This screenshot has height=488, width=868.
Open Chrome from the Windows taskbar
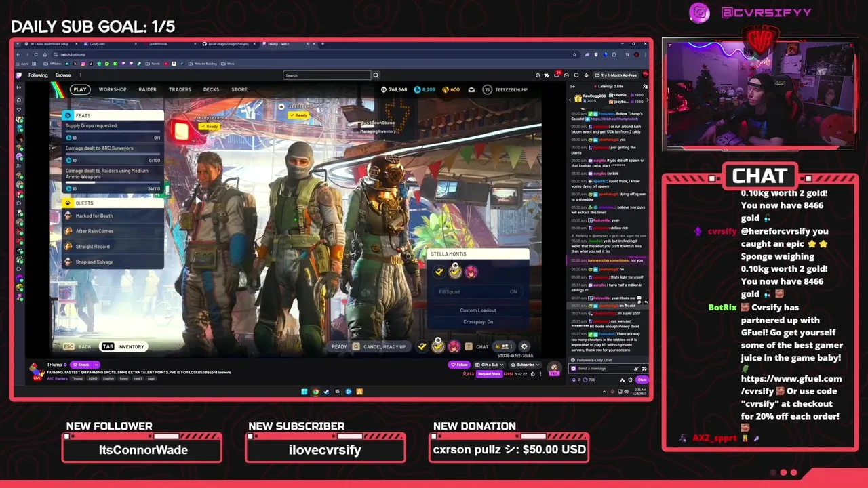coord(315,391)
